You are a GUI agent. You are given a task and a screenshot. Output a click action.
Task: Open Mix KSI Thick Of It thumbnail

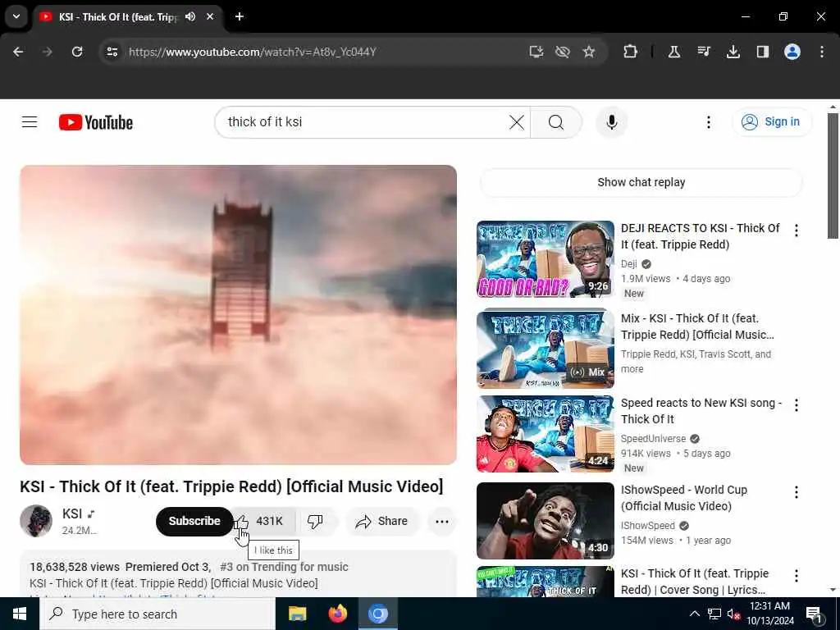(546, 348)
